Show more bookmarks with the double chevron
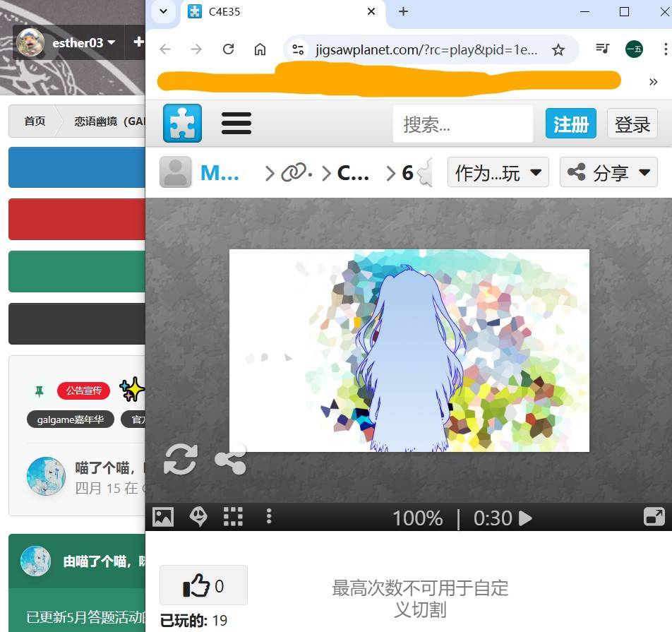 point(653,81)
